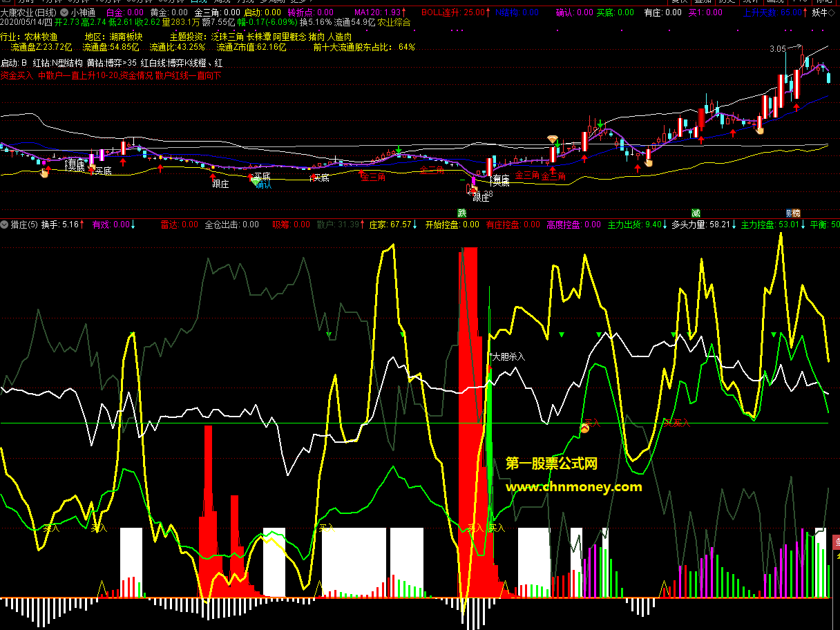Select the 上升天数 indicator value
The image size is (840, 630).
[774, 12]
